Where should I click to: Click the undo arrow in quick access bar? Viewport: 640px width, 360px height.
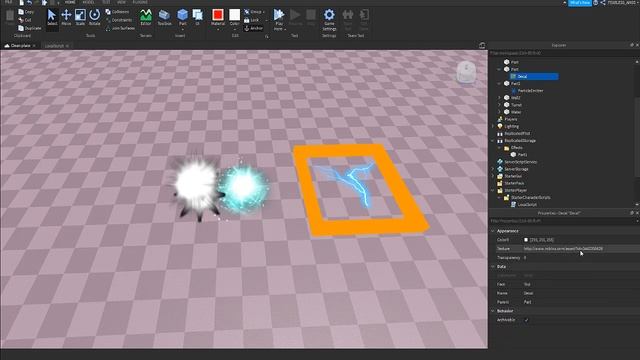[x=29, y=2]
